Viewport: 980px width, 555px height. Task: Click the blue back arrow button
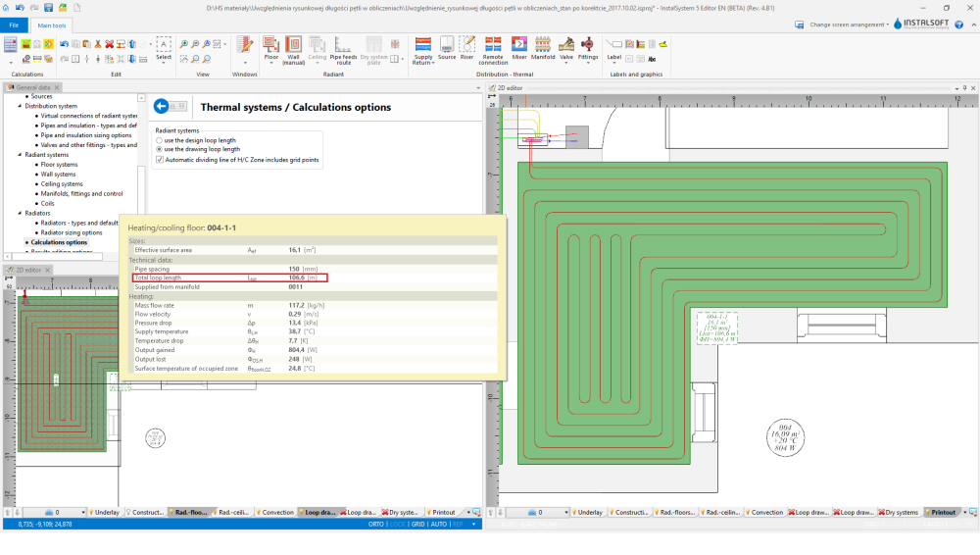(x=163, y=107)
